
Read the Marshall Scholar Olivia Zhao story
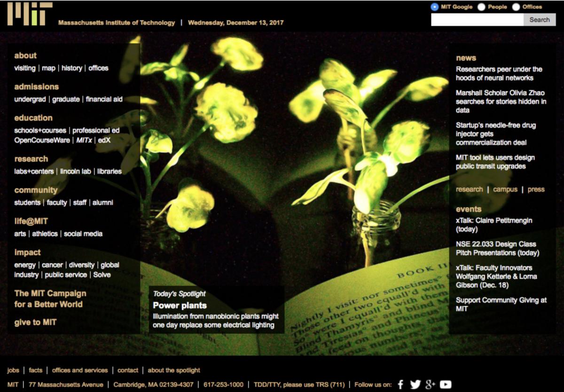tap(501, 102)
